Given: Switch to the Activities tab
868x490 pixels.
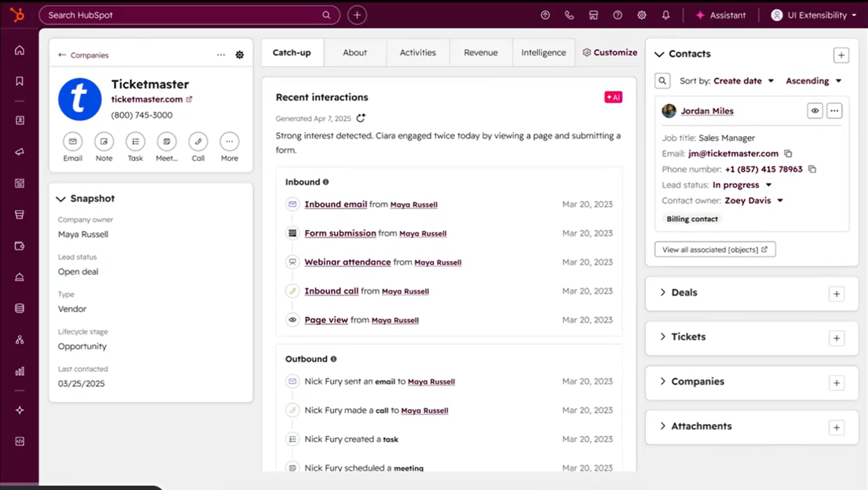Looking at the screenshot, I should click(417, 53).
